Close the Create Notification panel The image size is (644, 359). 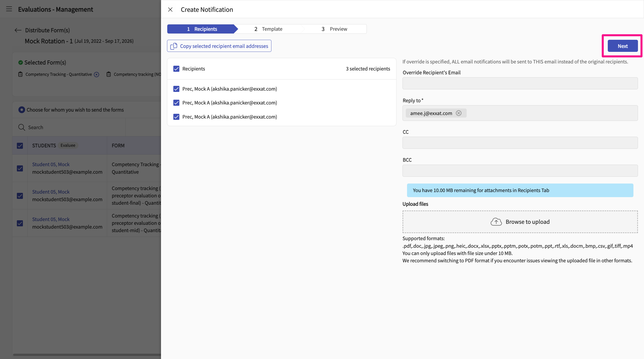(170, 10)
